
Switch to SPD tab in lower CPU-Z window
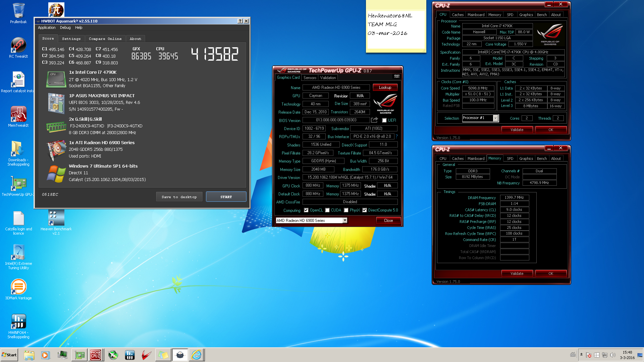510,159
